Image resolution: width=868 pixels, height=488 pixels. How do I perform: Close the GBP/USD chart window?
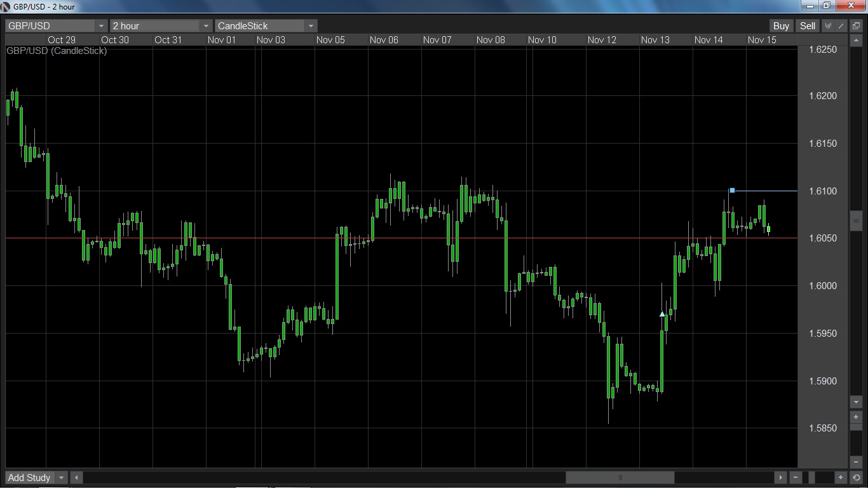point(851,6)
